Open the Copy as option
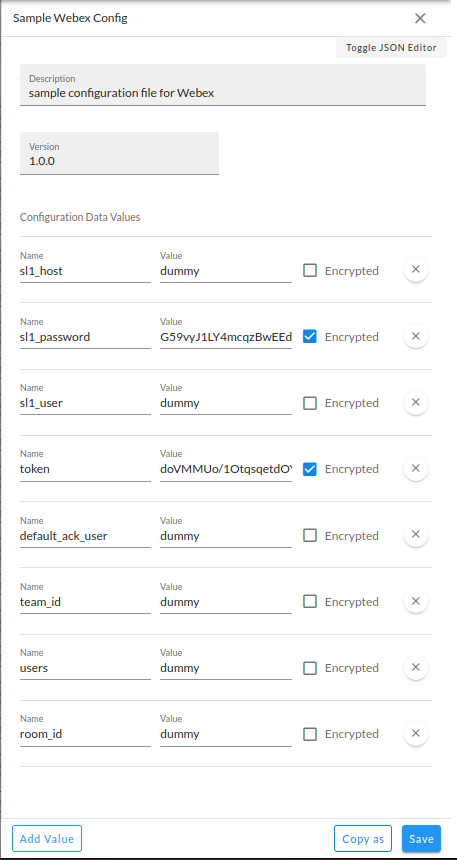Screen dimensions: 457x860 coord(363,839)
